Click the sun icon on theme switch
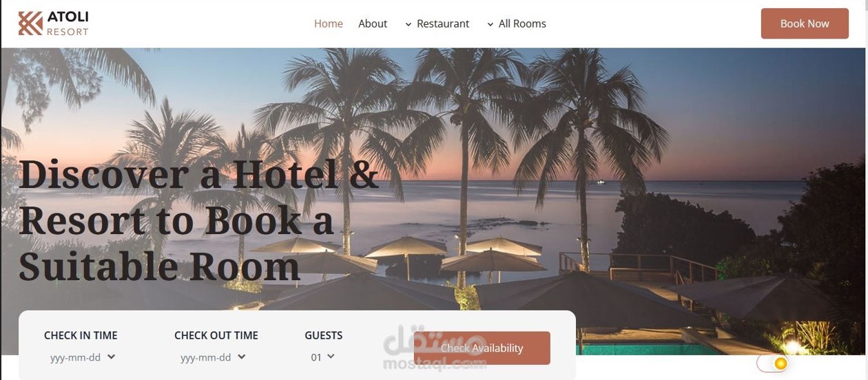 [x=781, y=363]
